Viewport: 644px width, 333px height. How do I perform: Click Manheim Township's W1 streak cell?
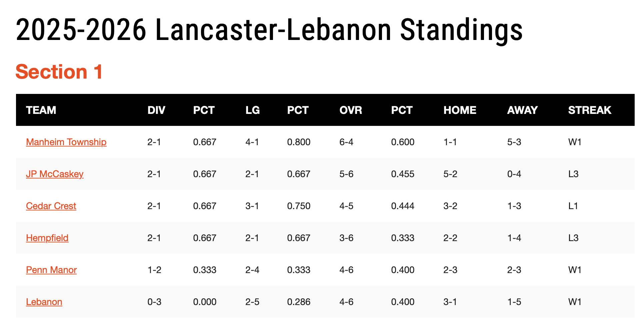(575, 142)
